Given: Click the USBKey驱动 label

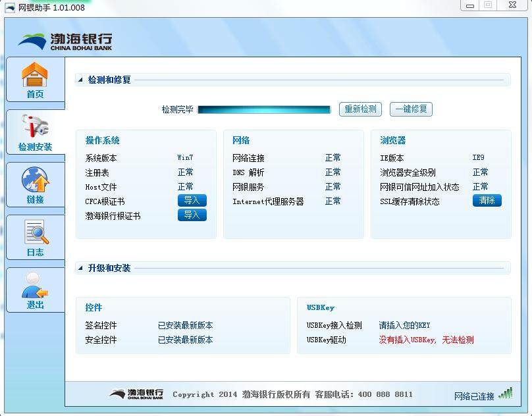Looking at the screenshot, I should [x=327, y=340].
